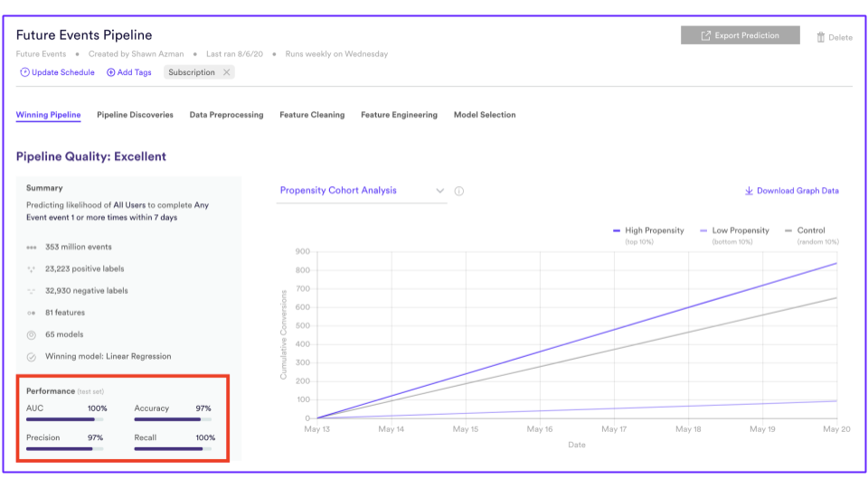This screenshot has height=488, width=868.
Task: Click the download arrow icon for graph data
Action: pos(749,191)
